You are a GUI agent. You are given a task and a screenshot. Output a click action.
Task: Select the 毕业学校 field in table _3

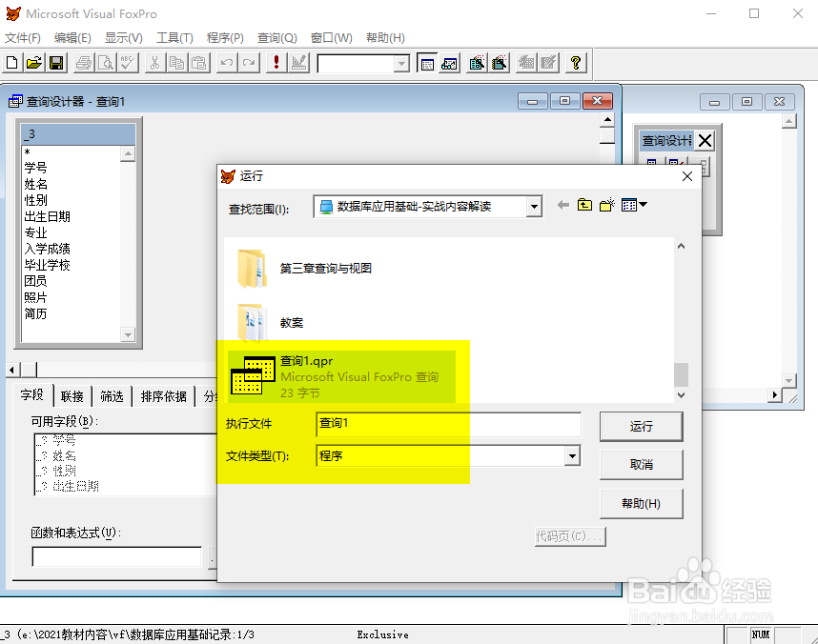pyautogui.click(x=47, y=265)
